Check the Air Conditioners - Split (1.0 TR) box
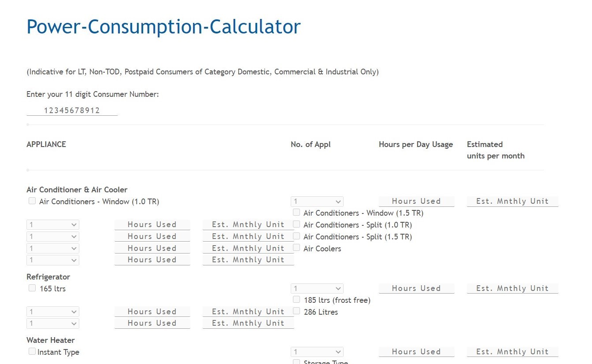The width and height of the screenshot is (592, 364). [x=296, y=224]
